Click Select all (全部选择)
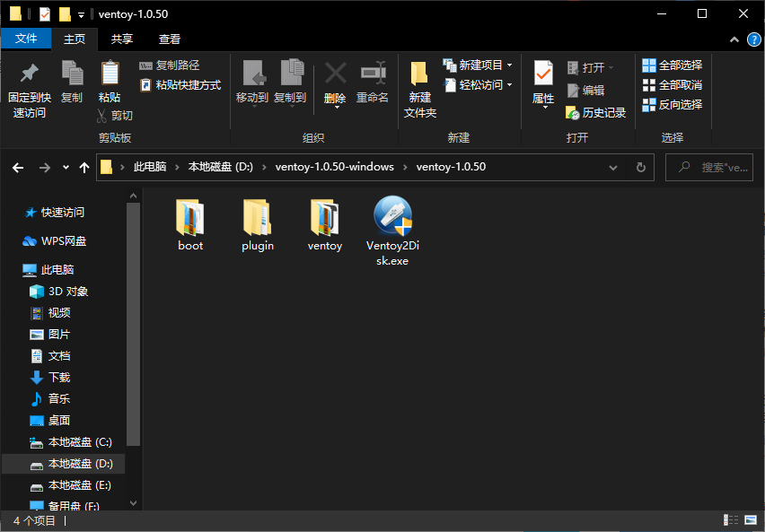 673,65
